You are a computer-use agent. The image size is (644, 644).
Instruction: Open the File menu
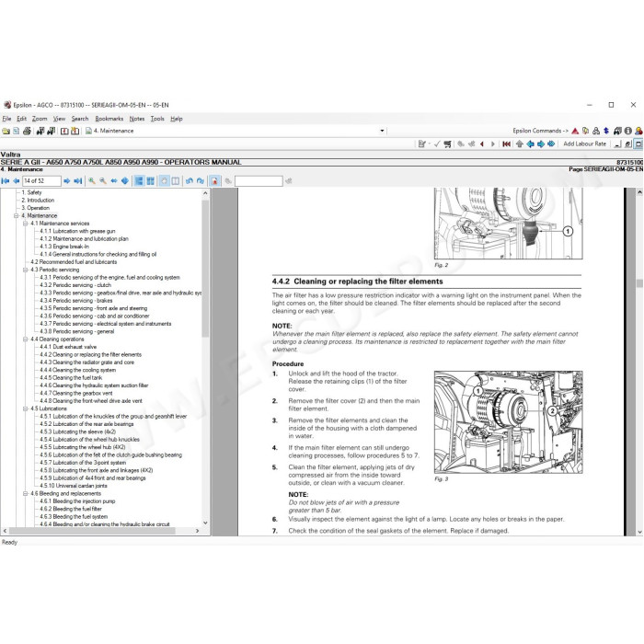tap(7, 119)
